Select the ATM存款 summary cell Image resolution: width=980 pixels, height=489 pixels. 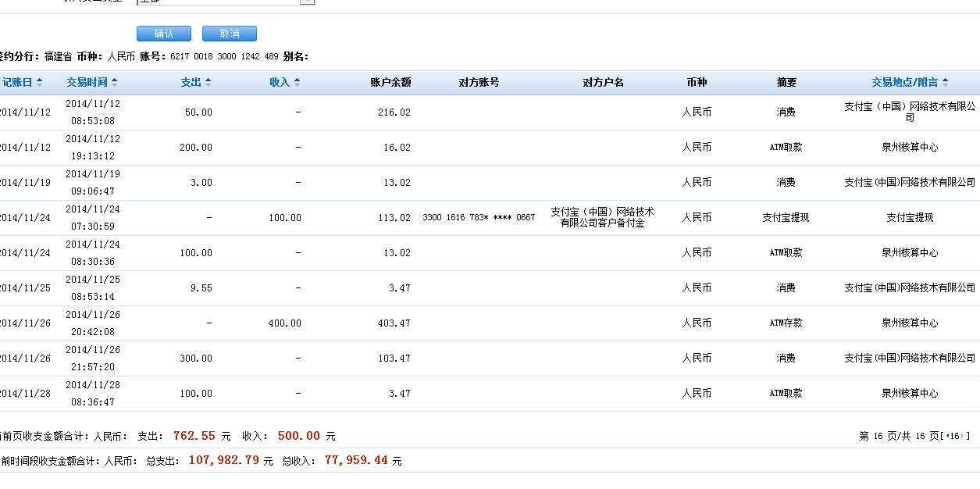(786, 323)
